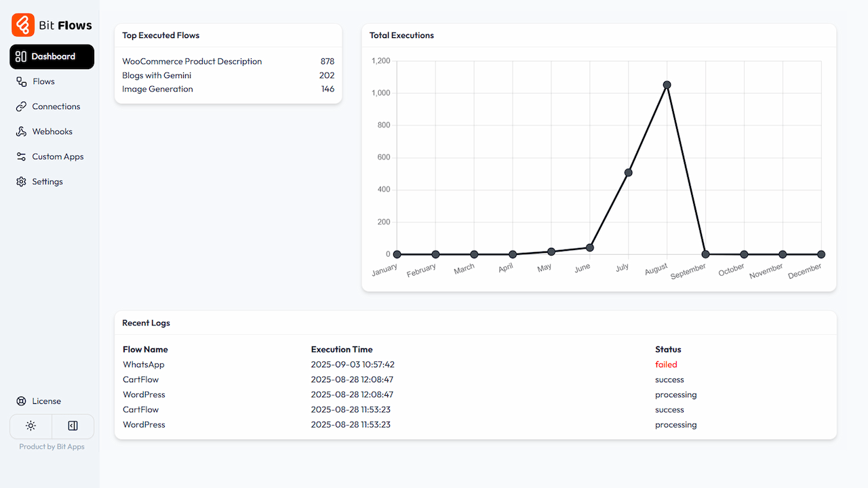Toggle light mode with the sun icon

pyautogui.click(x=31, y=426)
